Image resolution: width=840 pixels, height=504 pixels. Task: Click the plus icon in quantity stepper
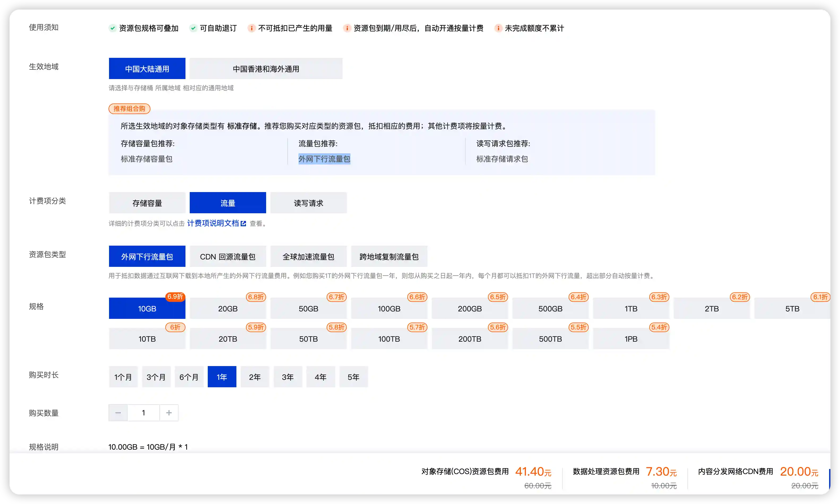pyautogui.click(x=169, y=413)
